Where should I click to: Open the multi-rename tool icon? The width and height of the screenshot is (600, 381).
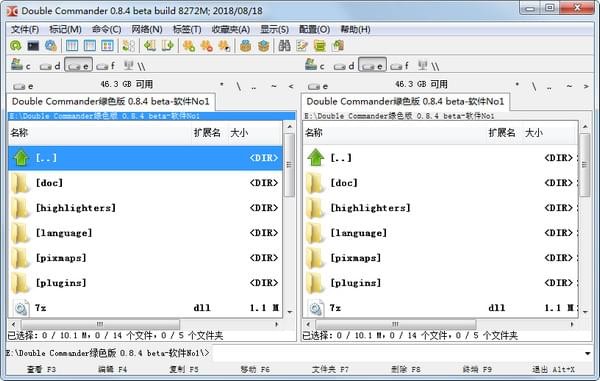click(302, 46)
